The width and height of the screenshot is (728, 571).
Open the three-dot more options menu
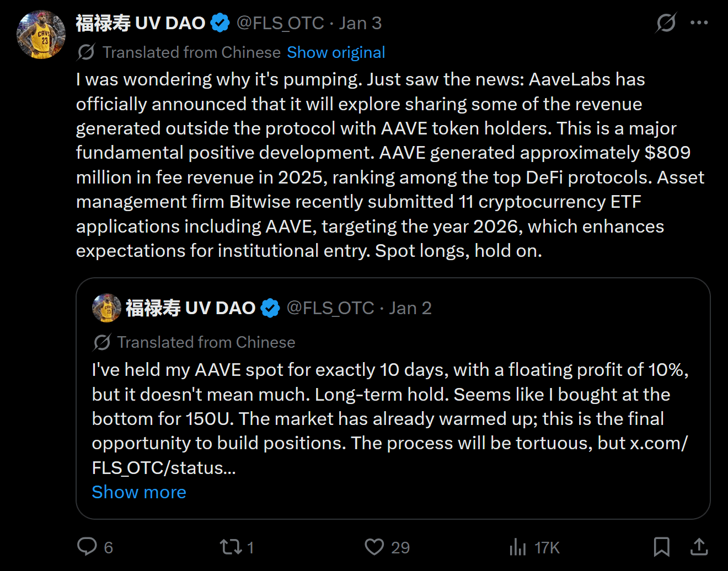(699, 23)
